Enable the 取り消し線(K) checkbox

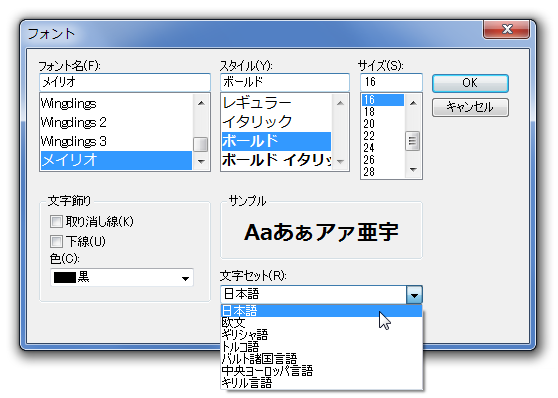pos(56,221)
